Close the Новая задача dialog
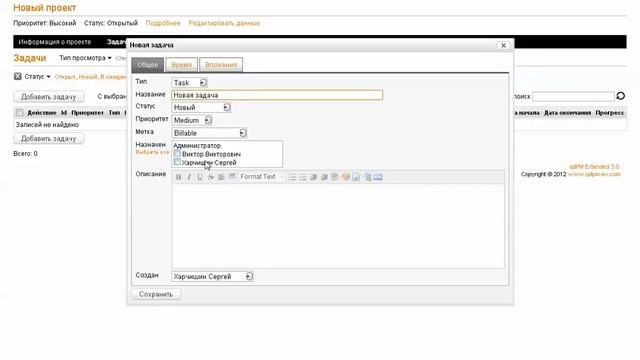This screenshot has width=640, height=360. (x=503, y=45)
